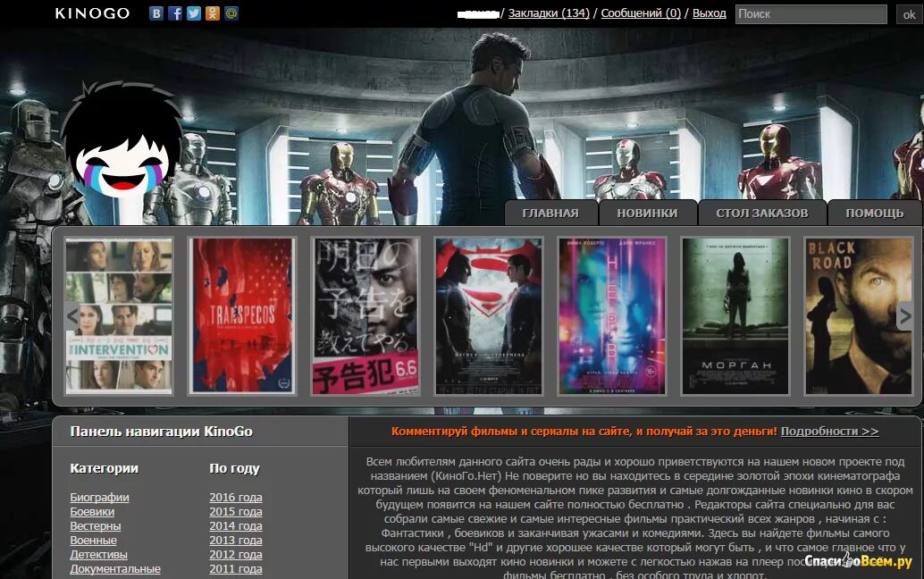
Task: Open Сообщений (0) messages link
Action: [x=641, y=13]
